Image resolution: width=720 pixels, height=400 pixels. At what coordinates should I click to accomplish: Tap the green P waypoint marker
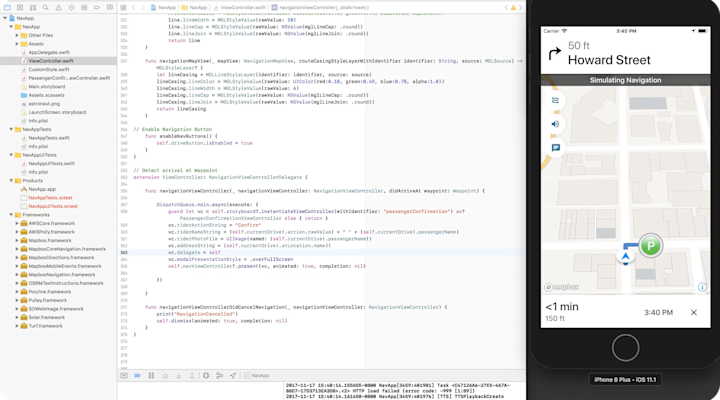[650, 246]
